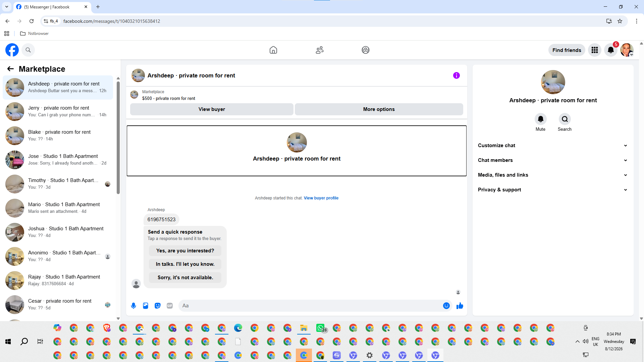Open Windows taskbar search
The width and height of the screenshot is (644, 362).
click(24, 342)
